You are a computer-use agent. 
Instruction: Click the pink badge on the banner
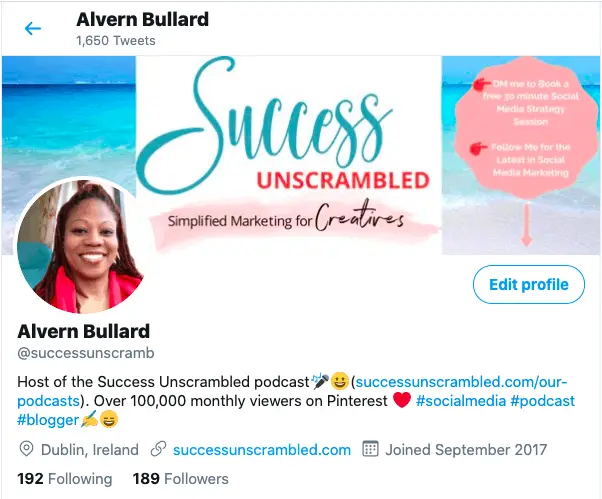528,127
